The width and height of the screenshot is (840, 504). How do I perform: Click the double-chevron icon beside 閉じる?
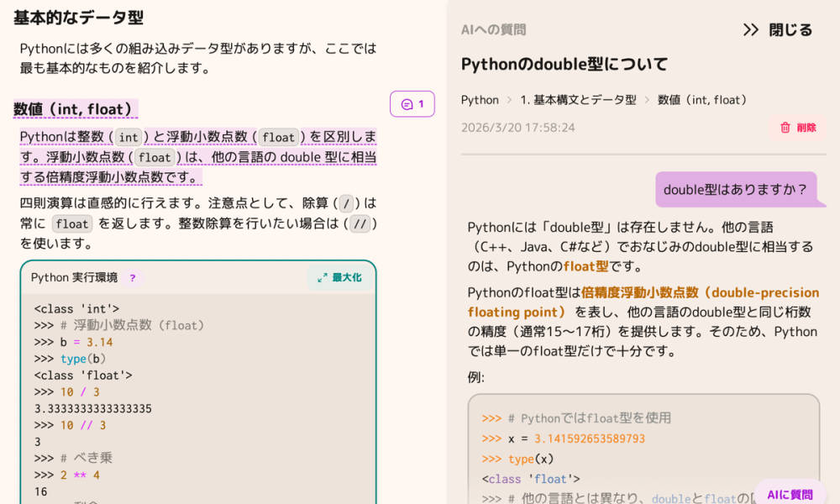click(x=750, y=29)
